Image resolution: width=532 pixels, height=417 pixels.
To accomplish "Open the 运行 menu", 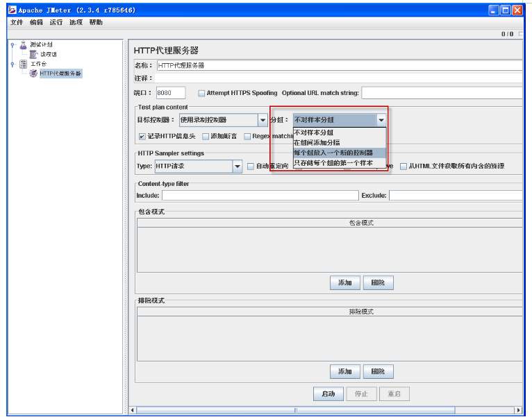I will pos(56,22).
